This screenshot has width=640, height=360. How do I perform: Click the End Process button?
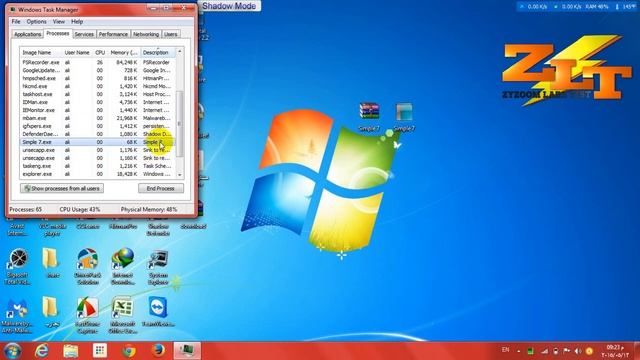click(x=160, y=189)
